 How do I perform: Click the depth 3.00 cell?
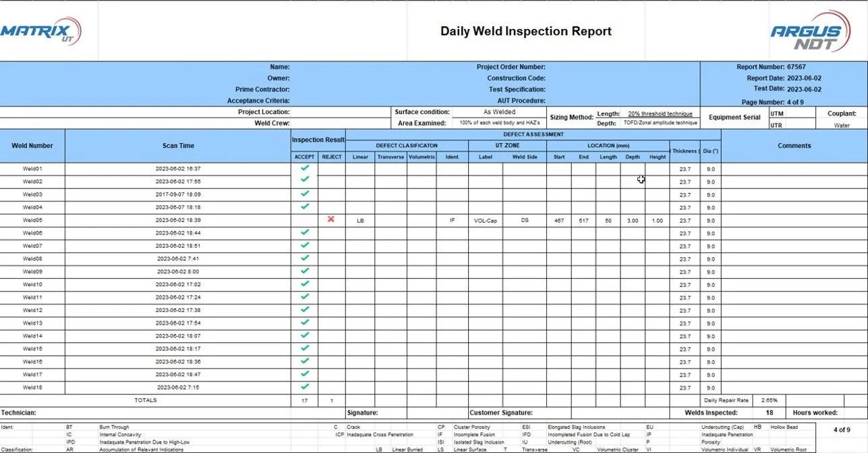tap(633, 220)
